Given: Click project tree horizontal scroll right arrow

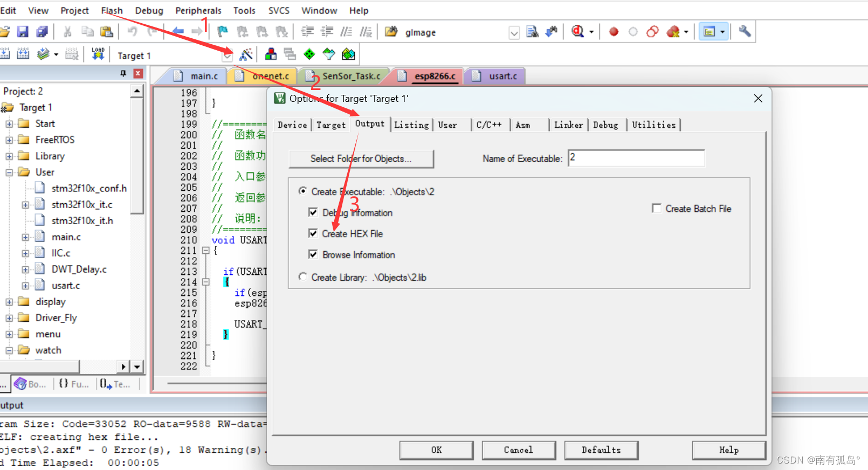Looking at the screenshot, I should click(x=123, y=367).
